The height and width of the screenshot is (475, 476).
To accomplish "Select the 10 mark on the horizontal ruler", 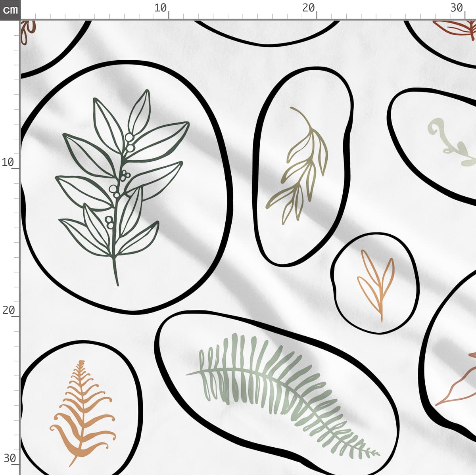I will click(161, 8).
